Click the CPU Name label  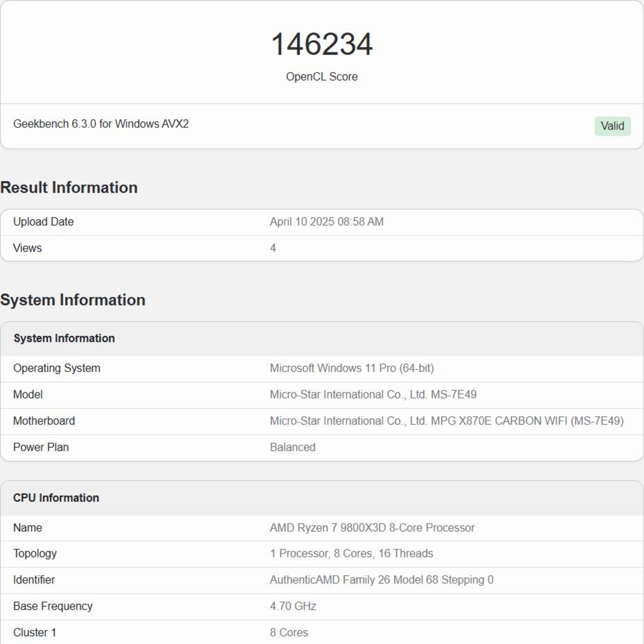point(28,528)
